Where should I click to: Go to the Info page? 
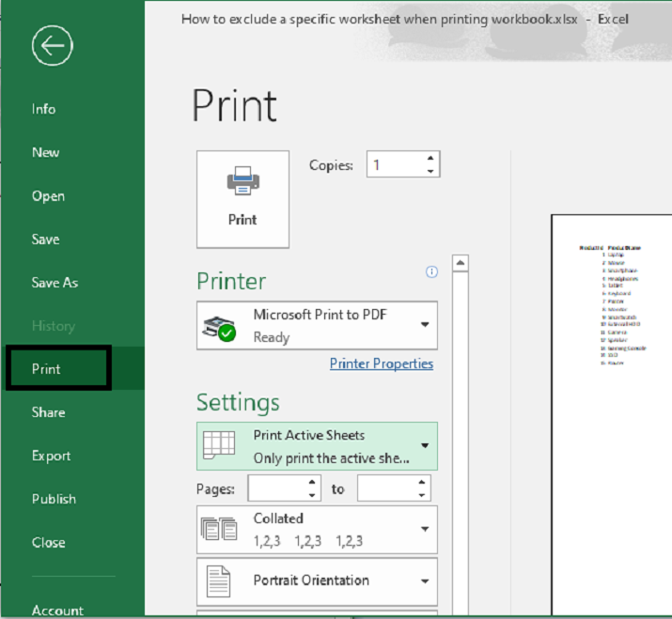point(43,109)
